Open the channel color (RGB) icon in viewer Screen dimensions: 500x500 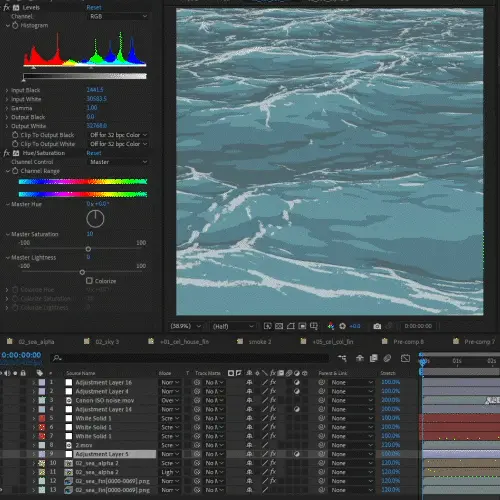(x=331, y=326)
